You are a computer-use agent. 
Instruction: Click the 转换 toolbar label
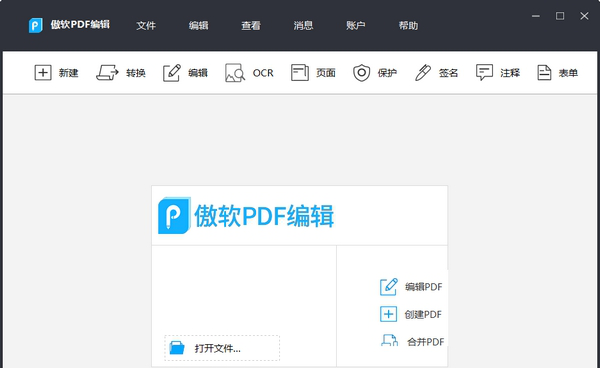[136, 73]
